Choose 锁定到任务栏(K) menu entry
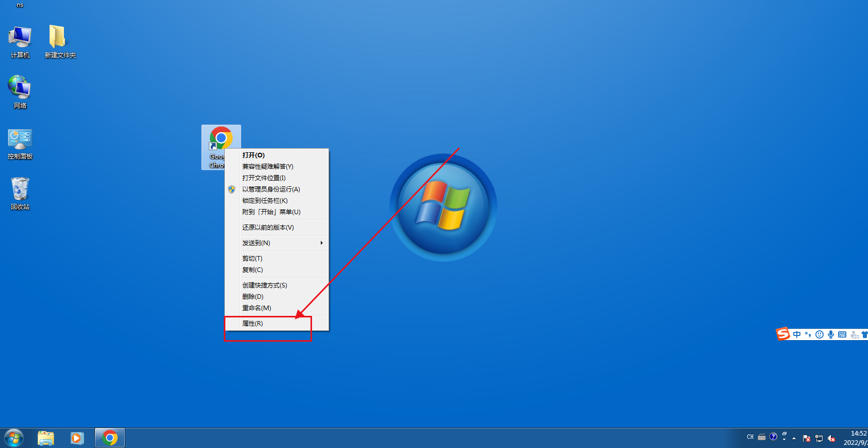This screenshot has height=448, width=868. point(276,200)
